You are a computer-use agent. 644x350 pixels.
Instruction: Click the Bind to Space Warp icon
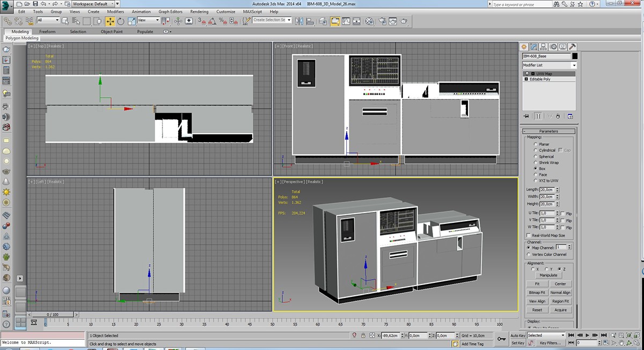(x=30, y=21)
